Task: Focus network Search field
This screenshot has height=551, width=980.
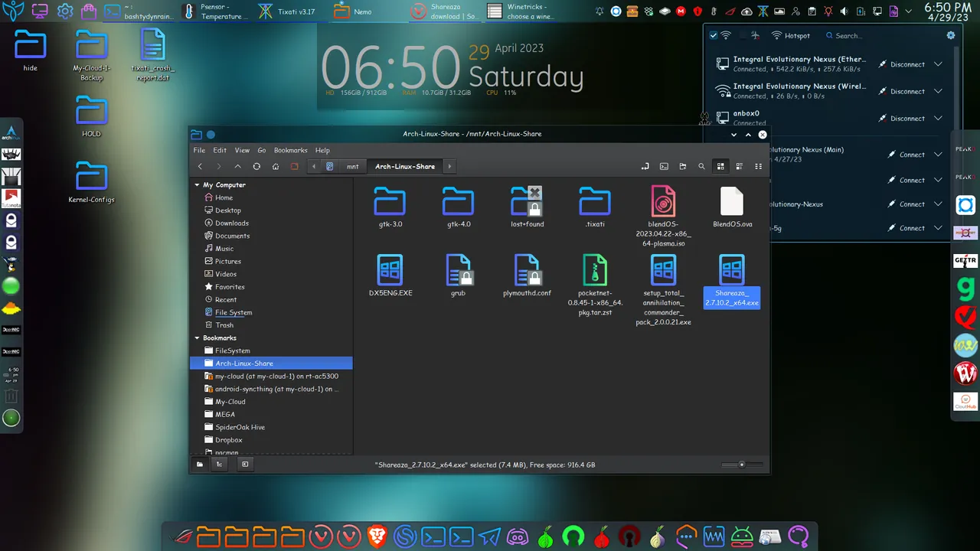Action: click(x=880, y=35)
